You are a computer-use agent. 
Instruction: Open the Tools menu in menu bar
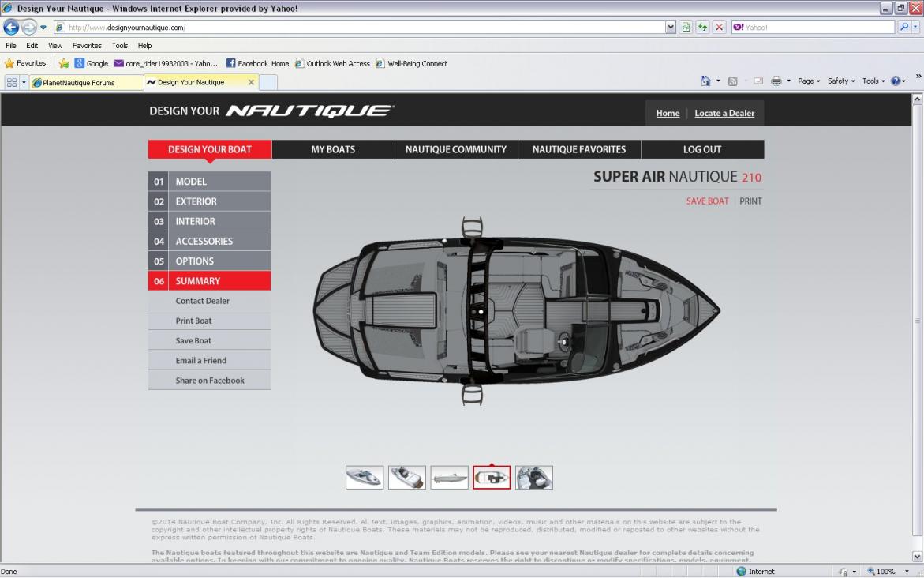[x=120, y=46]
